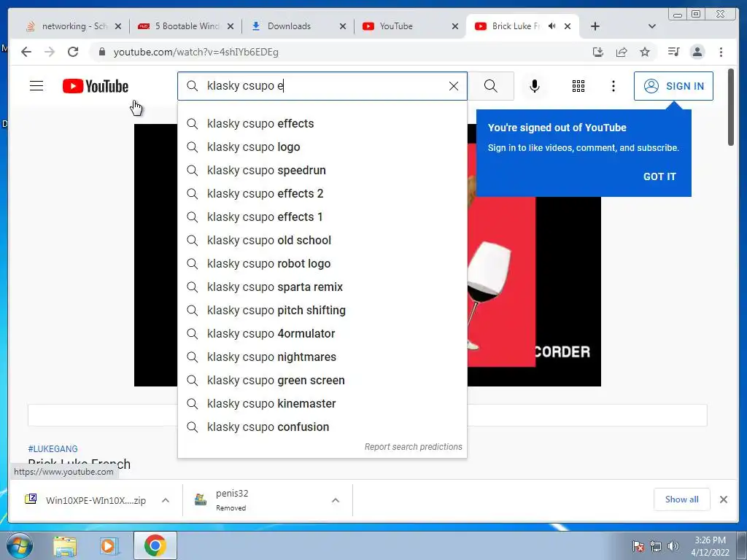Select suggestion klasky csupo green screen

[x=322, y=381]
